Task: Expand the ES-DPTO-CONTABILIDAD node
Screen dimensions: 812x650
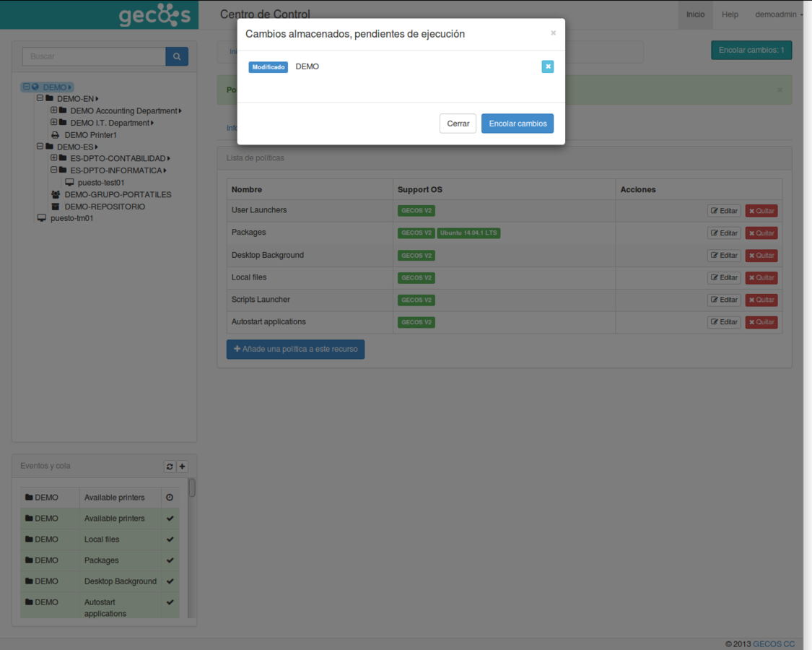Action: click(x=53, y=157)
